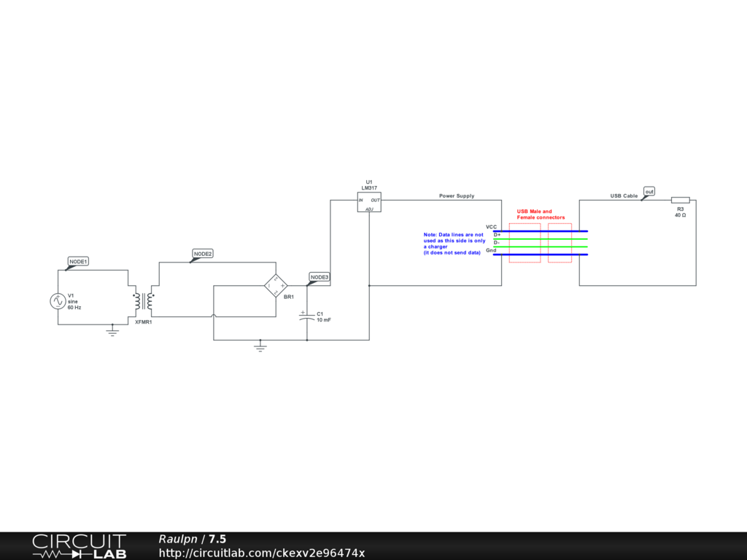Image resolution: width=747 pixels, height=560 pixels.
Task: Click the BR1 bridge rectifier diamond
Action: point(276,285)
